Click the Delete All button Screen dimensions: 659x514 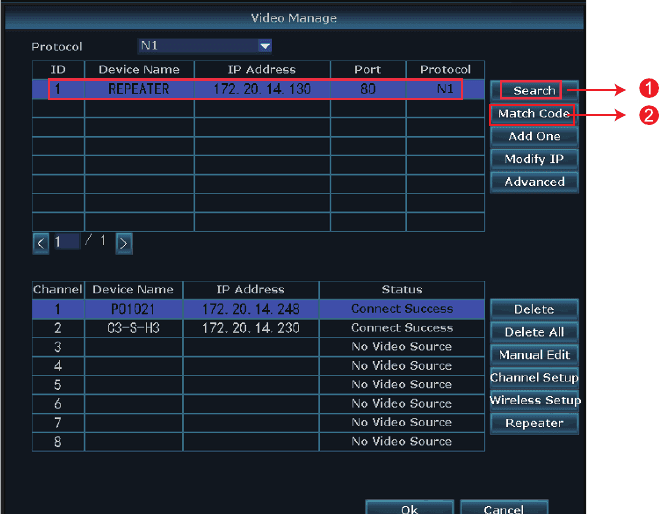pyautogui.click(x=534, y=332)
